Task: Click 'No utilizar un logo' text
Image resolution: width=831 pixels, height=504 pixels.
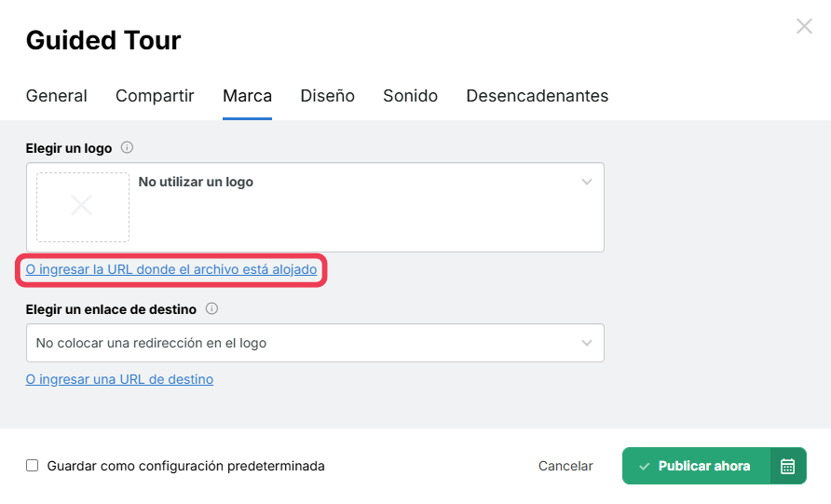Action: pyautogui.click(x=196, y=182)
